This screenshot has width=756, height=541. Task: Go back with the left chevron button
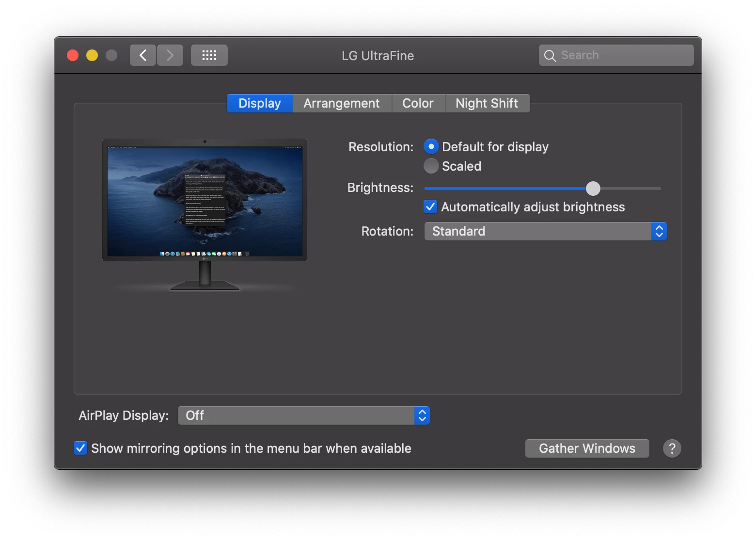143,55
